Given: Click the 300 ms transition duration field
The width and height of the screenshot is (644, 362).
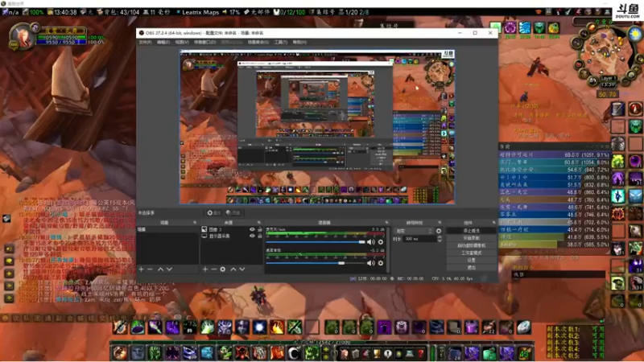Looking at the screenshot, I should tap(419, 239).
